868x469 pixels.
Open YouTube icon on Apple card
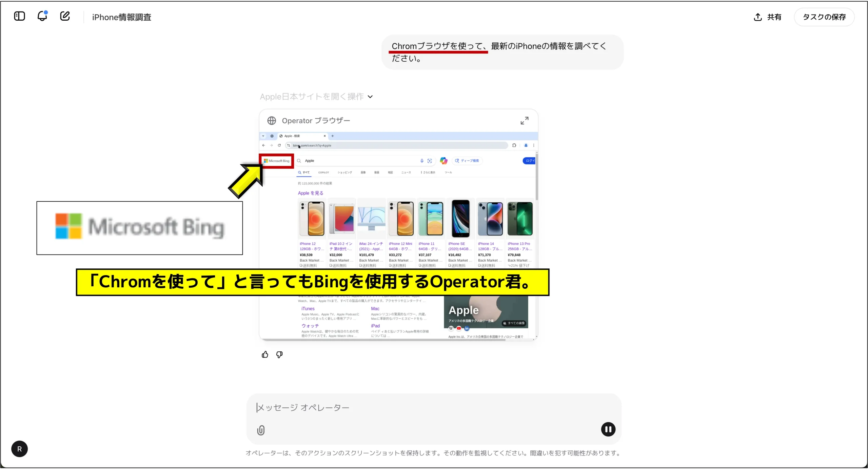click(x=459, y=328)
